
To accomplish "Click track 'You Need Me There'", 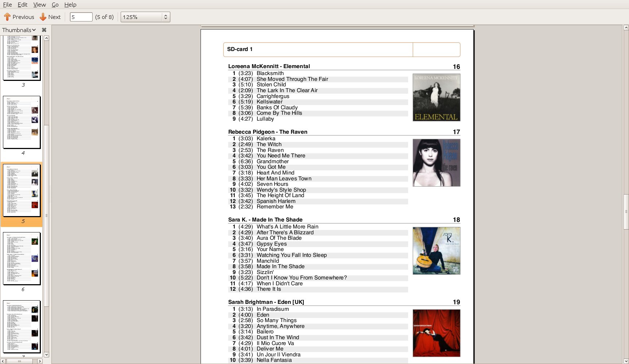I will coord(281,156).
